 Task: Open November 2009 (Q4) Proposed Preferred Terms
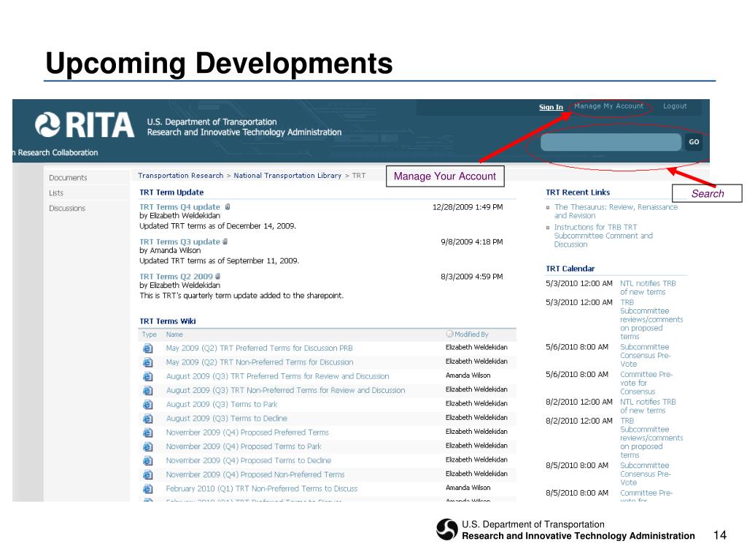pyautogui.click(x=247, y=432)
